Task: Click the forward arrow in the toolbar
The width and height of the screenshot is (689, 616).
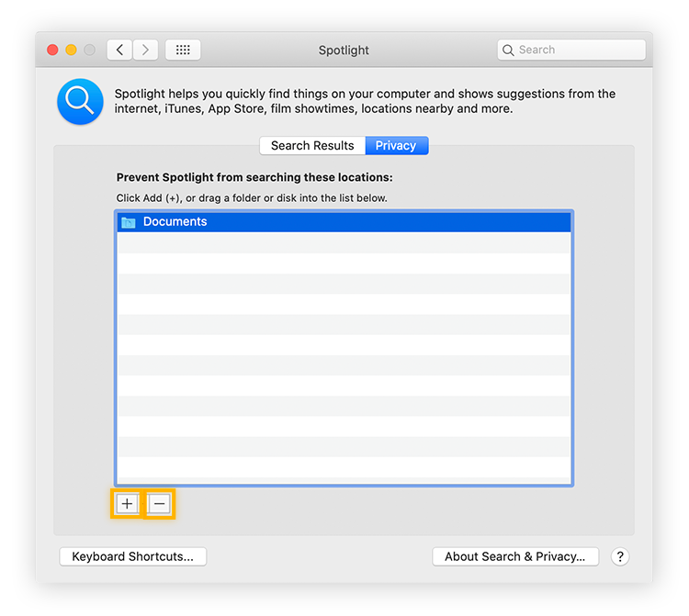Action: pos(145,50)
